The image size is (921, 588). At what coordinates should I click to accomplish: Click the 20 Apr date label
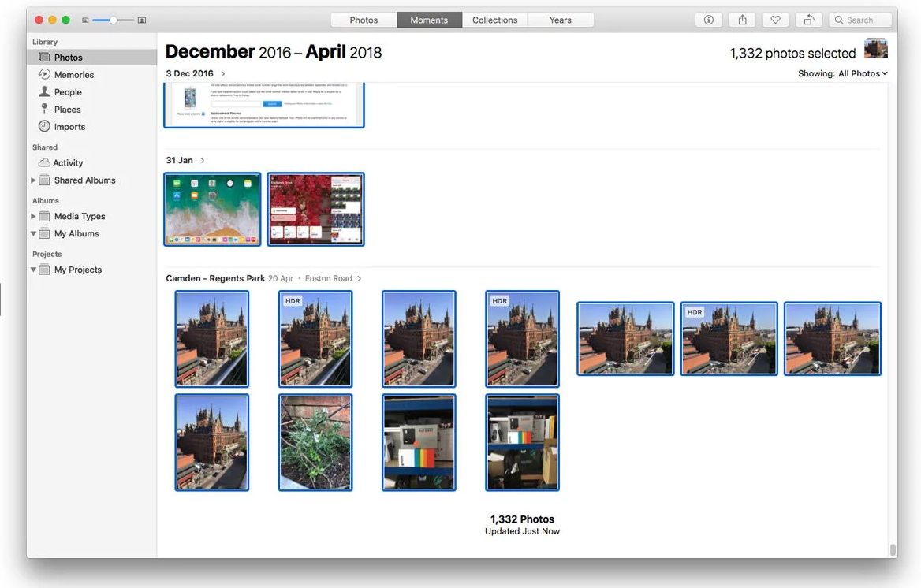coord(281,278)
